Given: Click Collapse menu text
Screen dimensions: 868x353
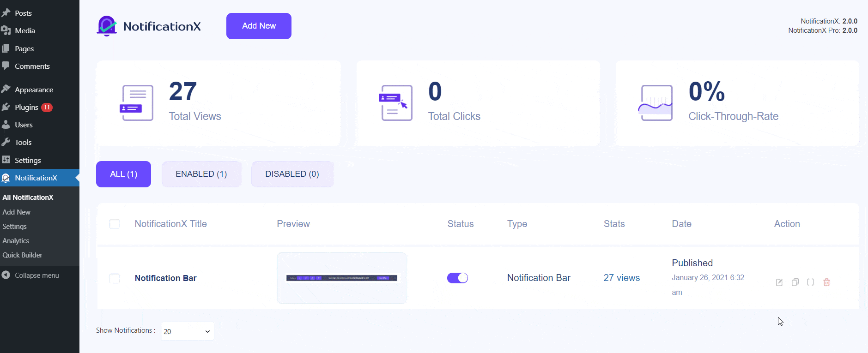Looking at the screenshot, I should tap(37, 275).
